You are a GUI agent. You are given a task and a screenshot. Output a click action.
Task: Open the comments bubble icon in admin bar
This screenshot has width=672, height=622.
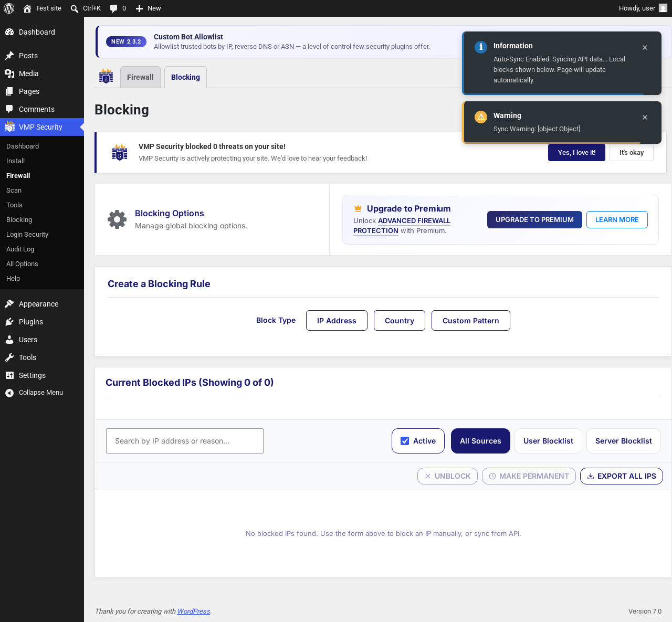[113, 8]
